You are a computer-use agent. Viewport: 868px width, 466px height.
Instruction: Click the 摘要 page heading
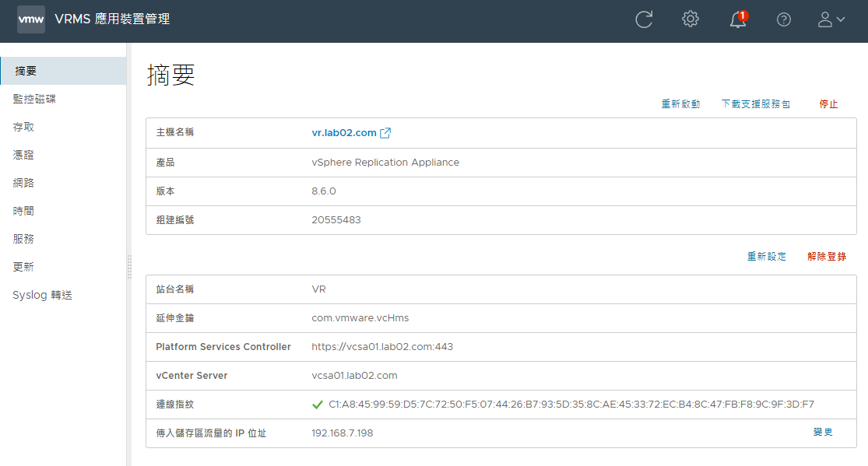[171, 75]
